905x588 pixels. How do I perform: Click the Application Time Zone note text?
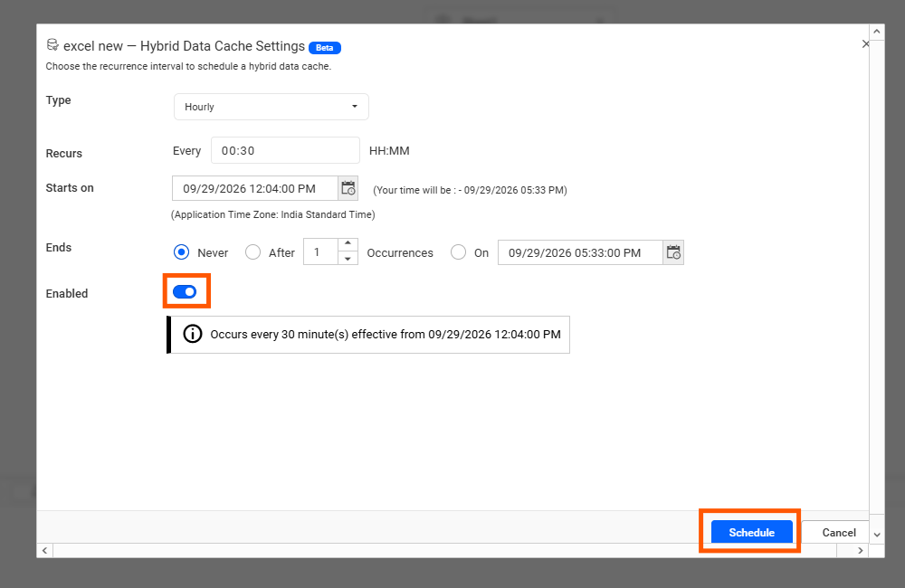(x=273, y=214)
